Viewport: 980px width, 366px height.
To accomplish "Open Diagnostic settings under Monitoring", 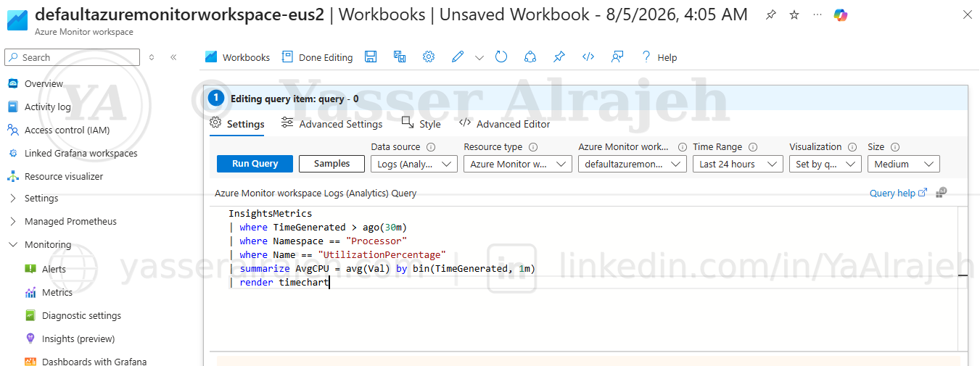I will click(x=81, y=315).
